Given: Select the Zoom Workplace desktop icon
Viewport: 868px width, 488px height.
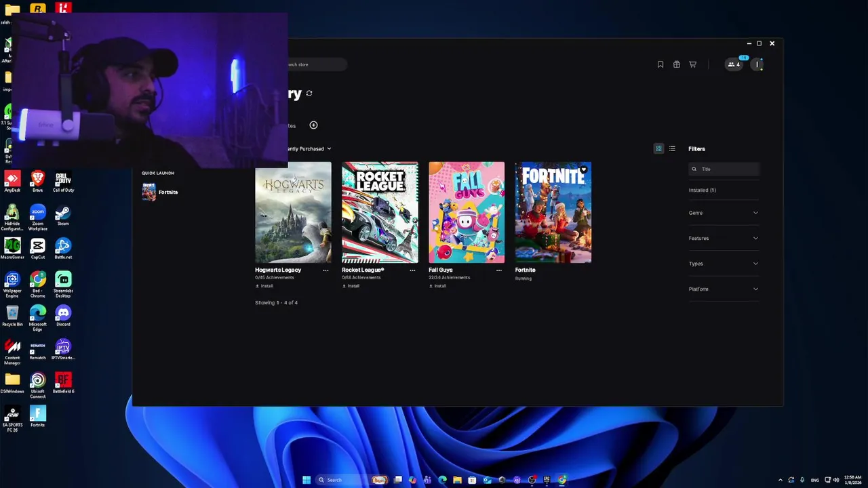Looking at the screenshot, I should (38, 217).
